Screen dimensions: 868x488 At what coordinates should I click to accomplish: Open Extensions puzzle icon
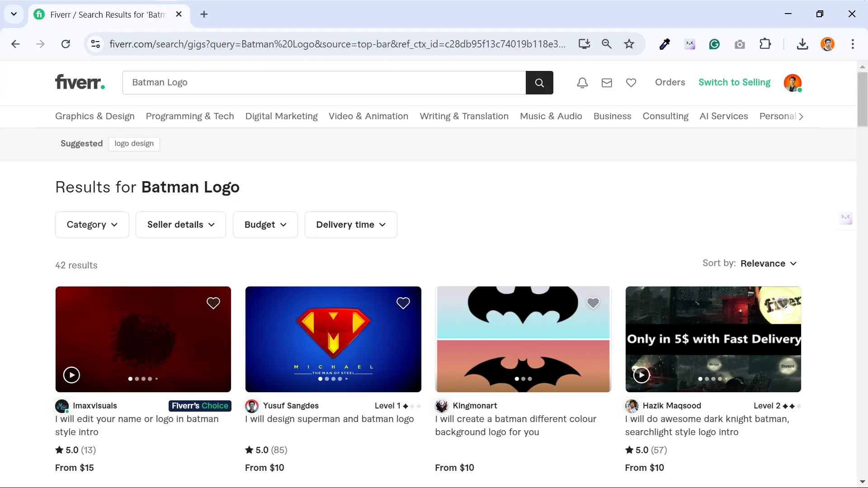point(765,44)
